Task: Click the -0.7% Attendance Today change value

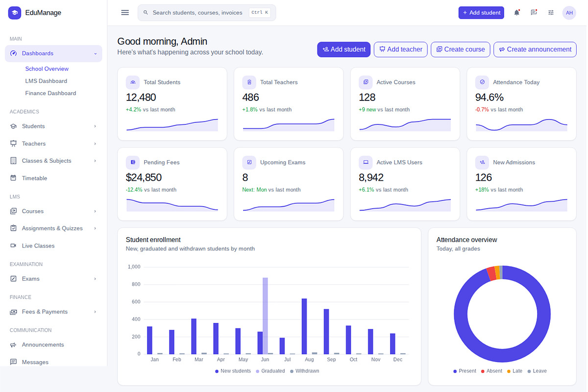Action: 482,110
